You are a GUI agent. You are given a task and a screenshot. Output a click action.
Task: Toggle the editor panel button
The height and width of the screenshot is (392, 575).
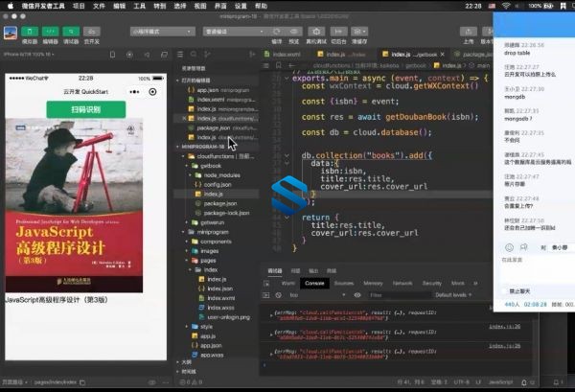[50, 32]
